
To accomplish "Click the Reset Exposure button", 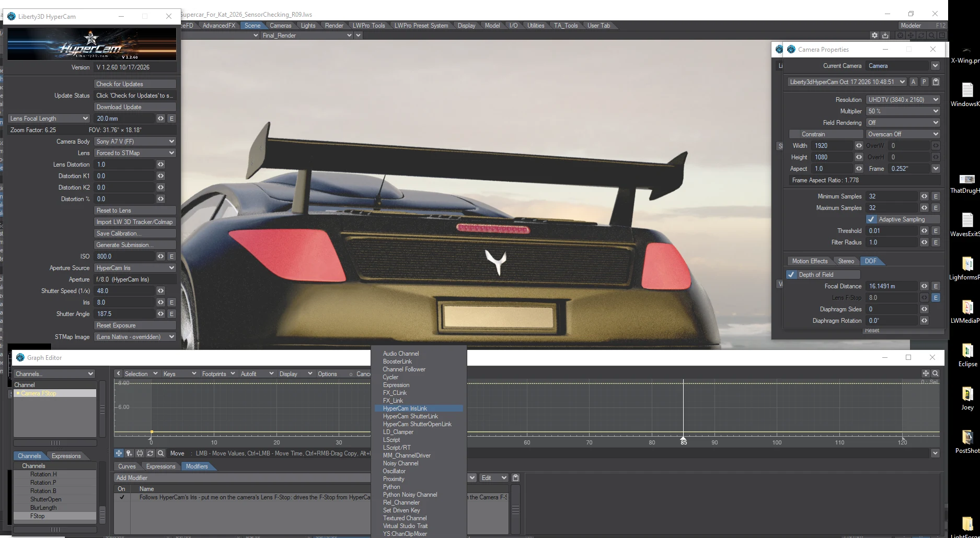I will 135,325.
